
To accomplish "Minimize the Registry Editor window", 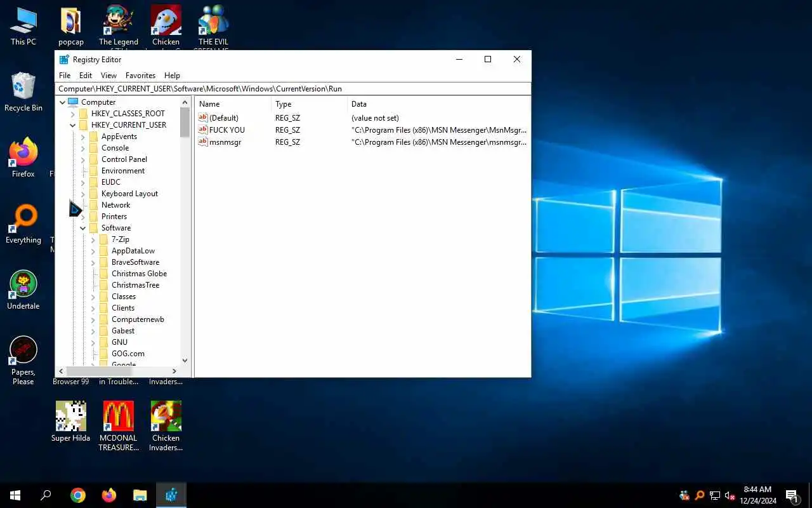I will coord(459,60).
